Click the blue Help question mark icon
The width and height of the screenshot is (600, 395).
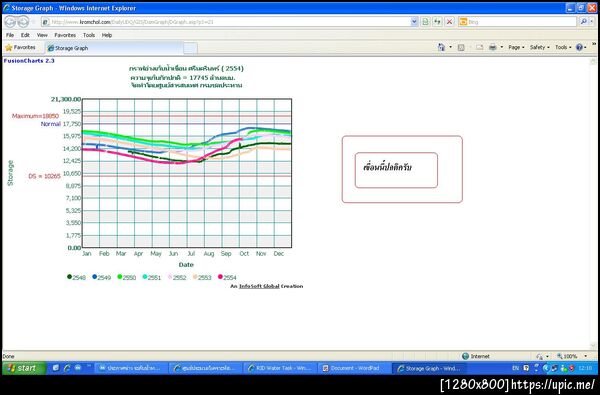click(x=579, y=47)
